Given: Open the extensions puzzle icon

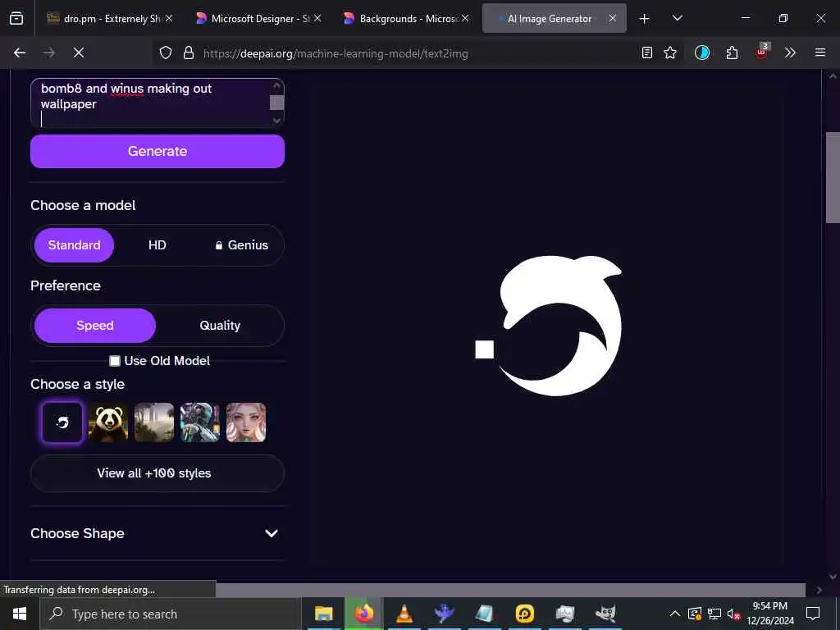Looking at the screenshot, I should (732, 52).
